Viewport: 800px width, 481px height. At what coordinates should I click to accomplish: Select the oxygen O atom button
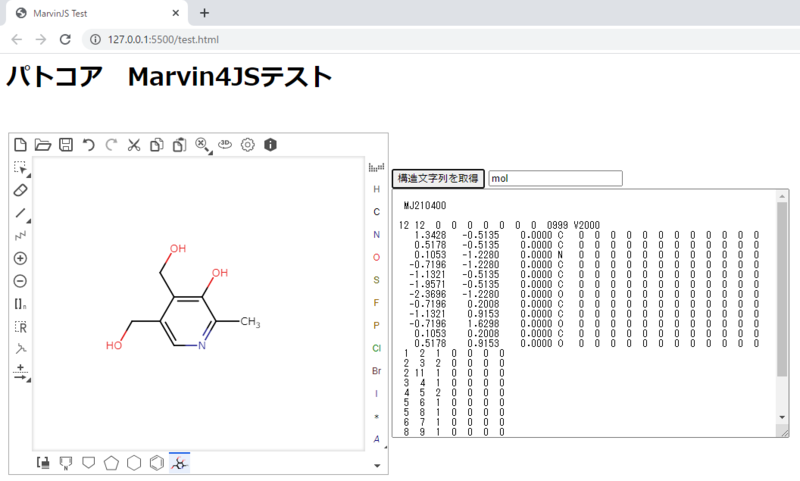[x=377, y=257]
